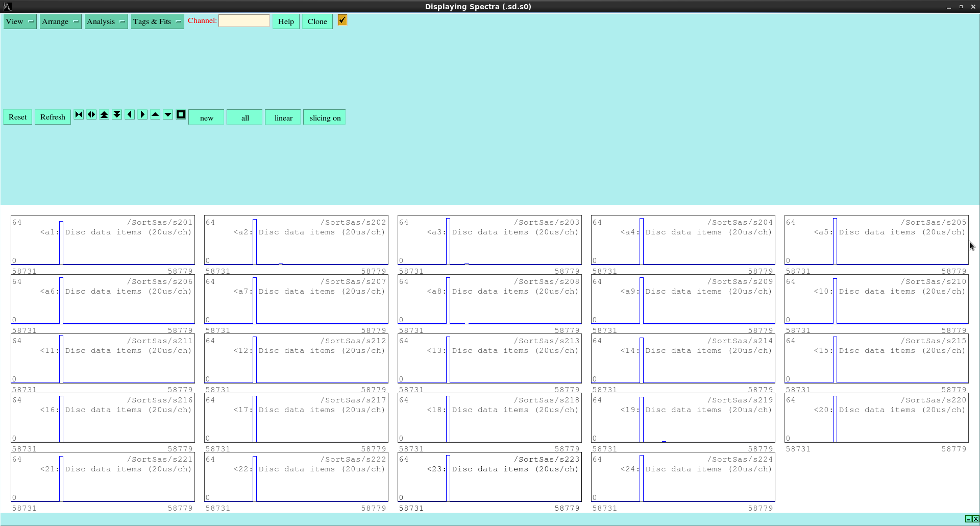Click the single up arrow icon
The width and height of the screenshot is (980, 526).
click(155, 115)
